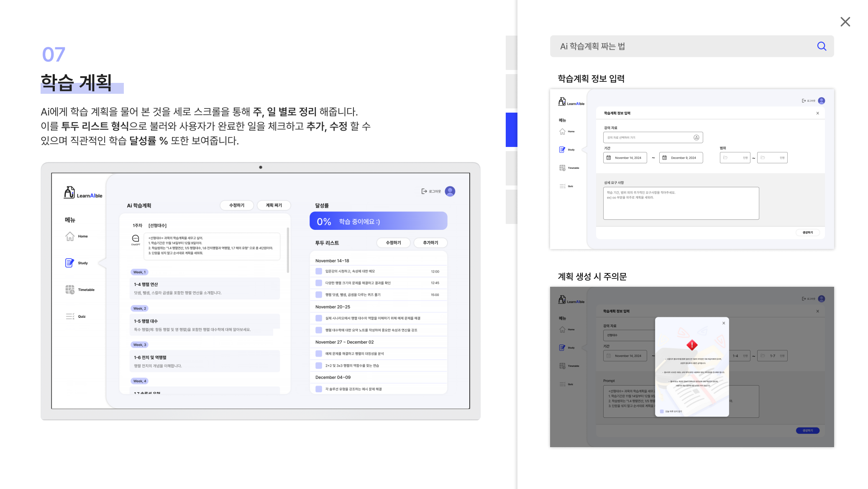Select the Study icon in main sidebar

(x=69, y=263)
